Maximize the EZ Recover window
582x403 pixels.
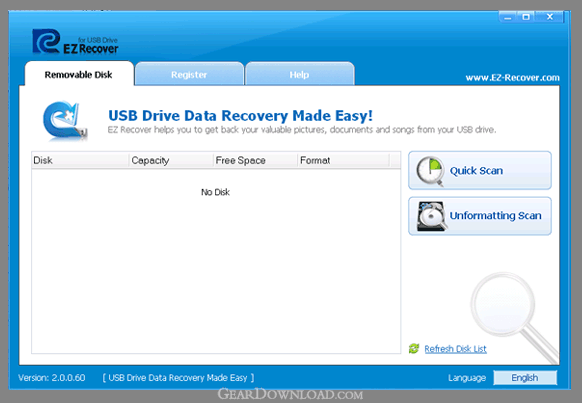pos(526,17)
